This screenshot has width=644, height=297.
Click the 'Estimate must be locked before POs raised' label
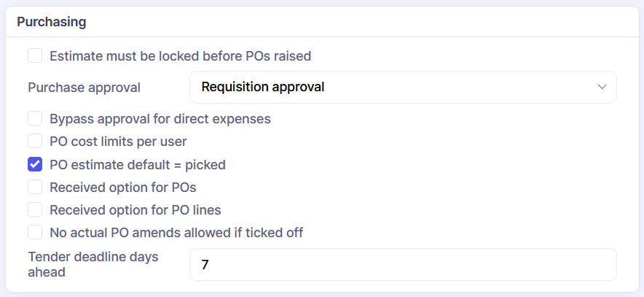point(181,55)
